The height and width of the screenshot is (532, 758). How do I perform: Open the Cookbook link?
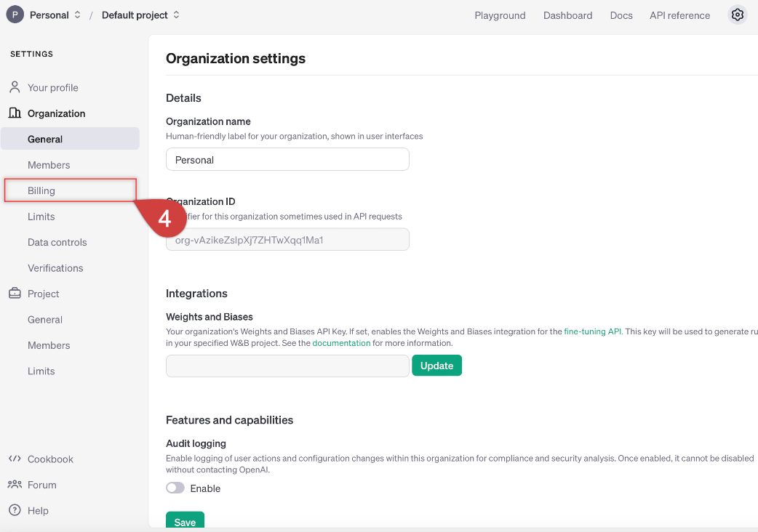[x=50, y=459]
